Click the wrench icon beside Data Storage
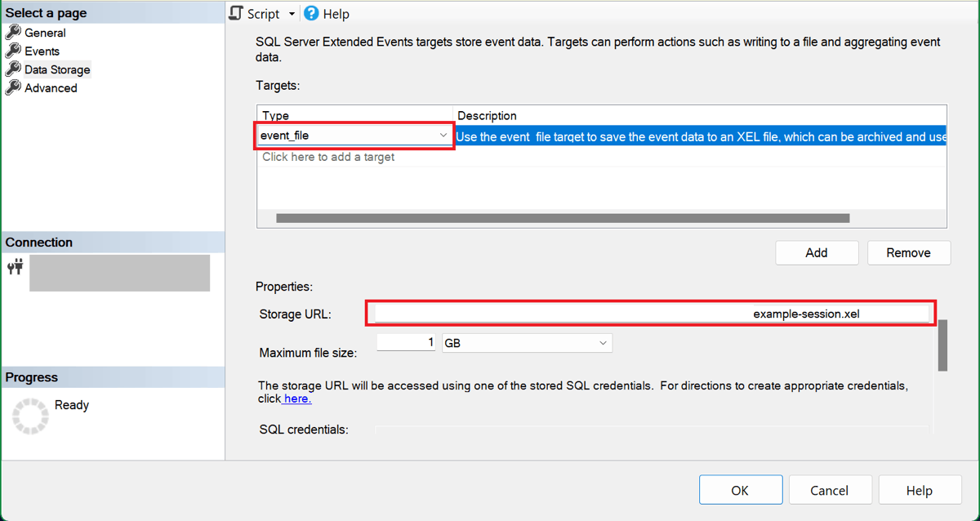 point(13,69)
